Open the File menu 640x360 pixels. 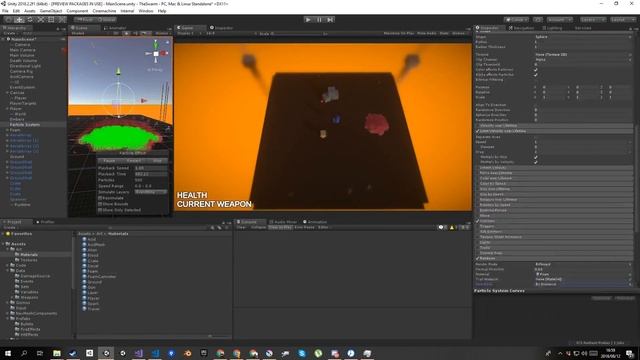tap(5, 11)
